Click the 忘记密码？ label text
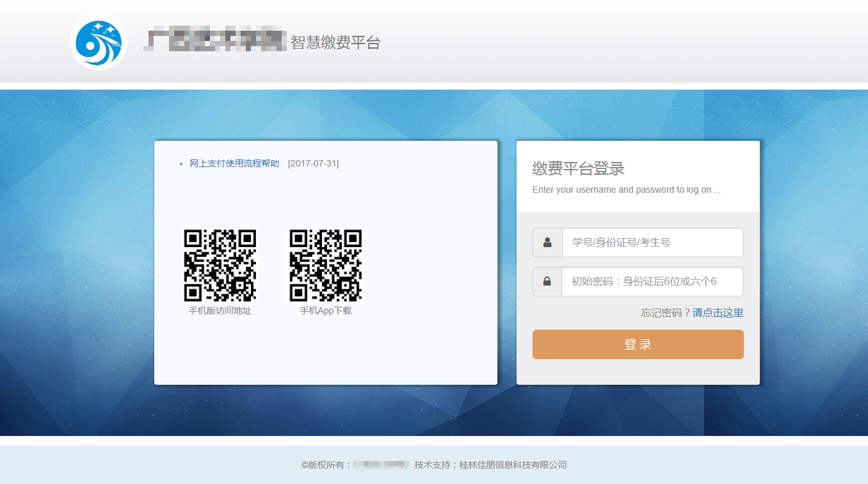 click(x=666, y=313)
